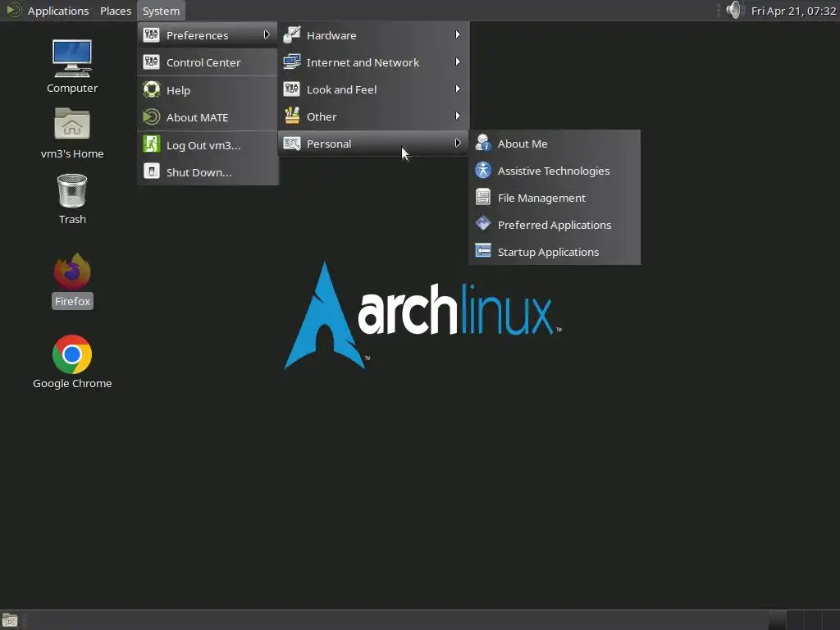Click the About Me user icon
Screen dimensions: 840x630
(x=482, y=143)
